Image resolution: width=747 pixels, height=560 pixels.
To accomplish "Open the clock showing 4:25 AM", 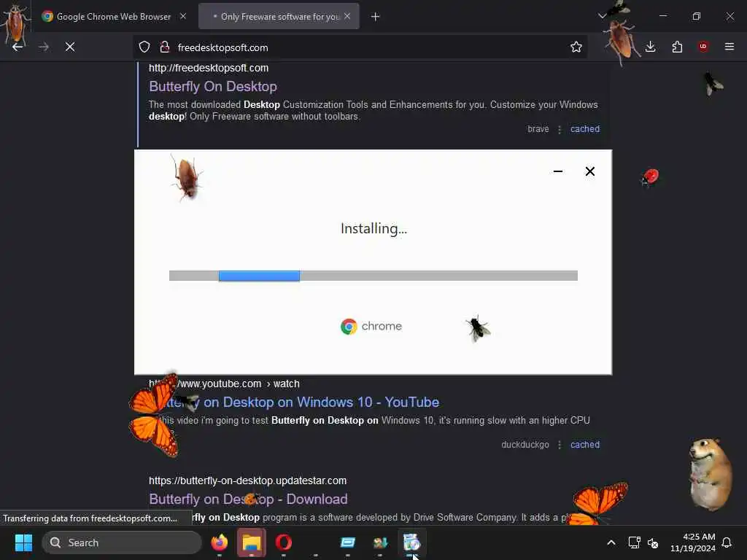I will coord(693,542).
